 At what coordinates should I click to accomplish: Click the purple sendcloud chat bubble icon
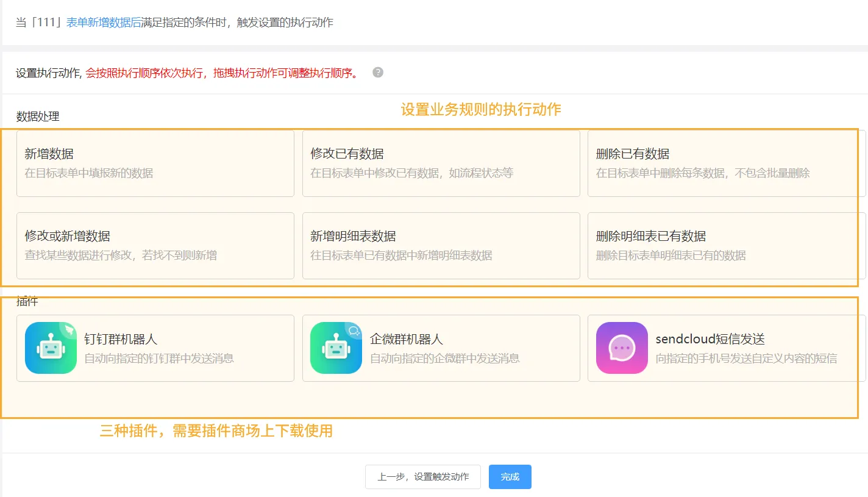coord(622,348)
